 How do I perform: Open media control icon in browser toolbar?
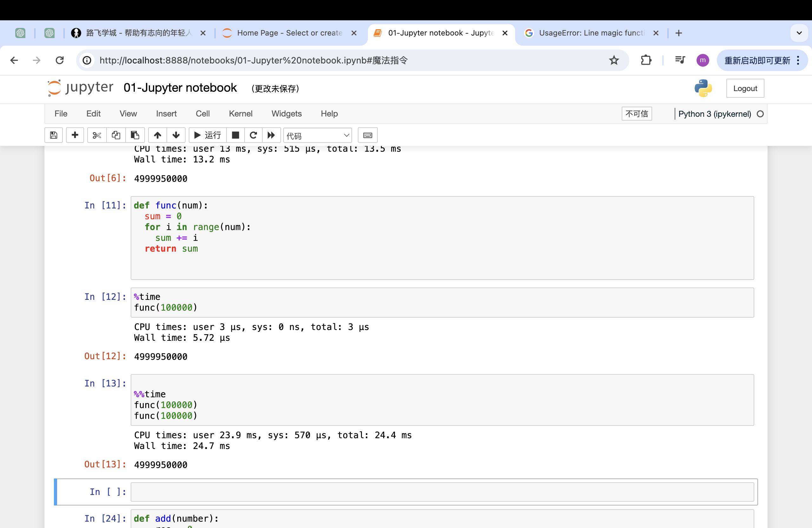coord(680,60)
